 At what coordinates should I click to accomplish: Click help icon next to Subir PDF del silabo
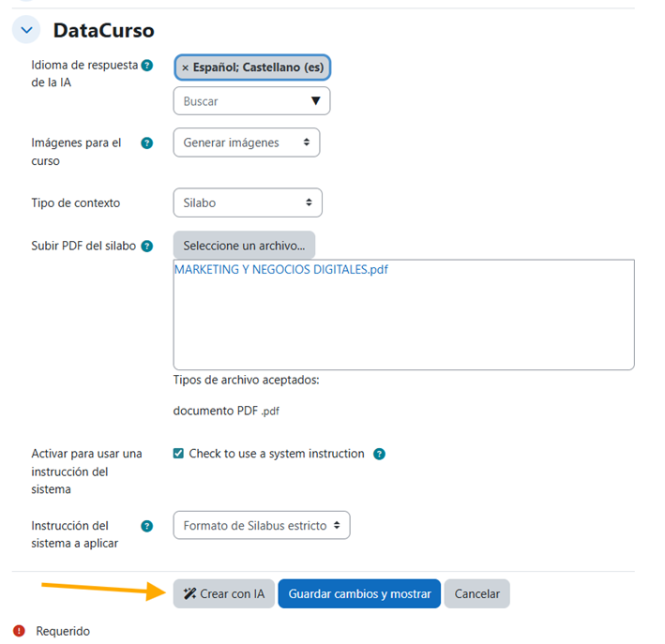[x=146, y=247]
